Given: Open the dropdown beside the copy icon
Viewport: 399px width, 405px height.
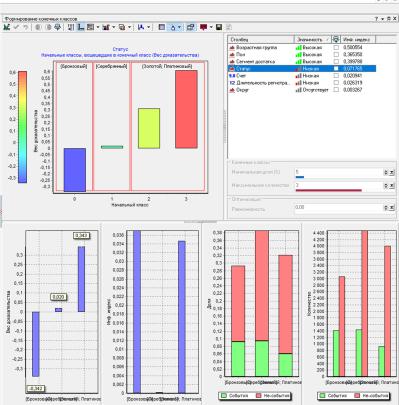Looking at the screenshot, I should coord(130,28).
